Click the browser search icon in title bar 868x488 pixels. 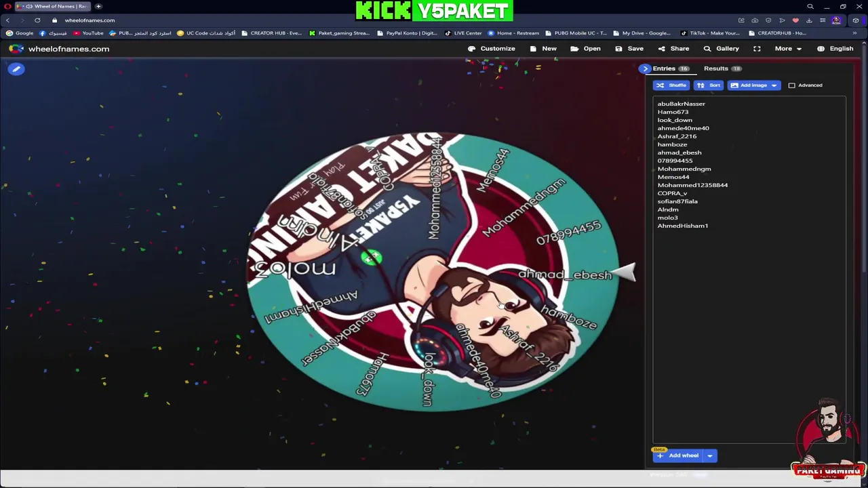click(810, 6)
